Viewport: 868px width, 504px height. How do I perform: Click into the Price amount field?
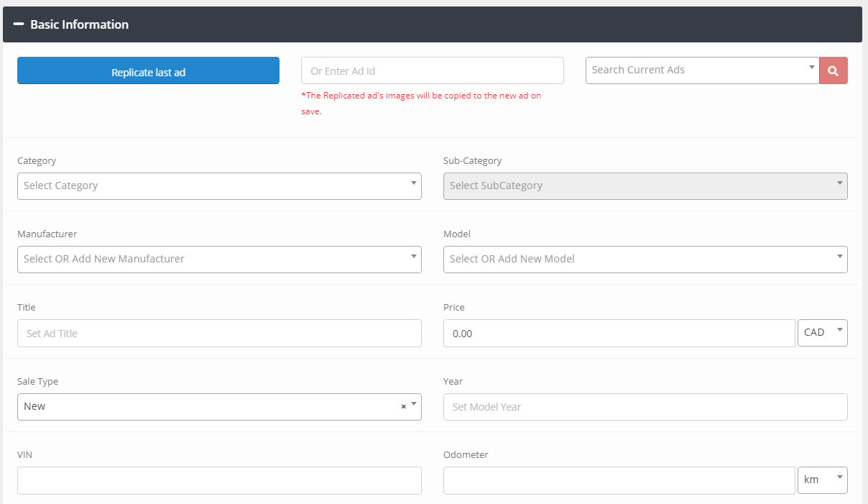click(618, 334)
